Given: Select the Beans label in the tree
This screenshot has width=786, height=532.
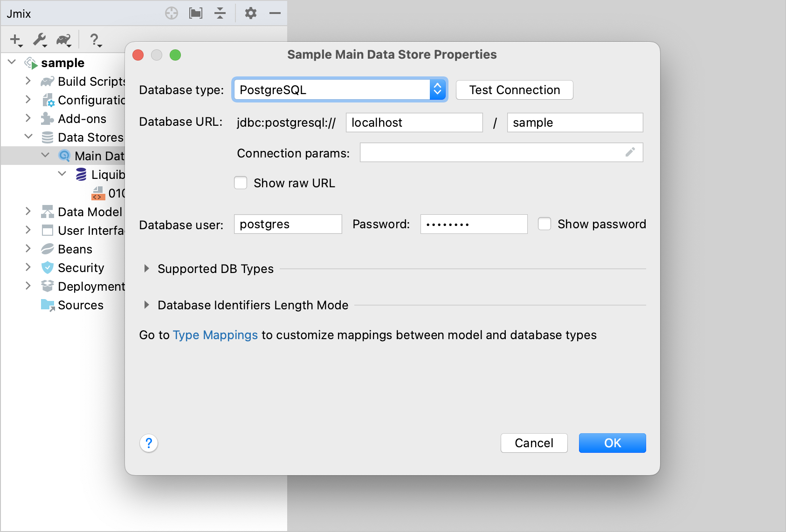Looking at the screenshot, I should [x=75, y=249].
